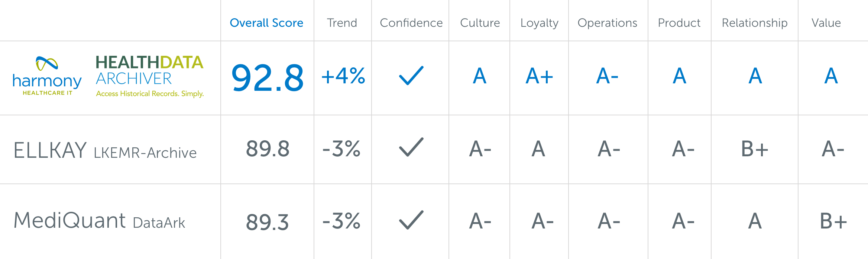
Task: Click the Relationship column header
Action: (754, 23)
